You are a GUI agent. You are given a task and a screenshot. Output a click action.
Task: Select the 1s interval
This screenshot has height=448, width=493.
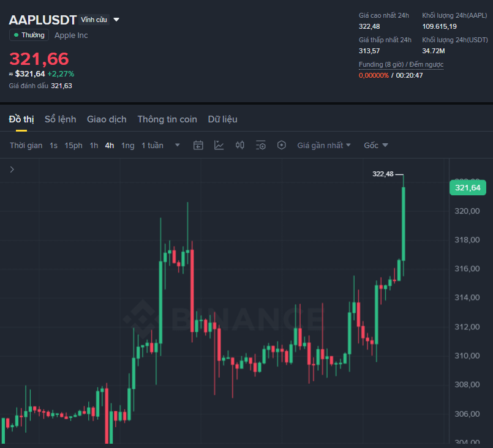[53, 146]
